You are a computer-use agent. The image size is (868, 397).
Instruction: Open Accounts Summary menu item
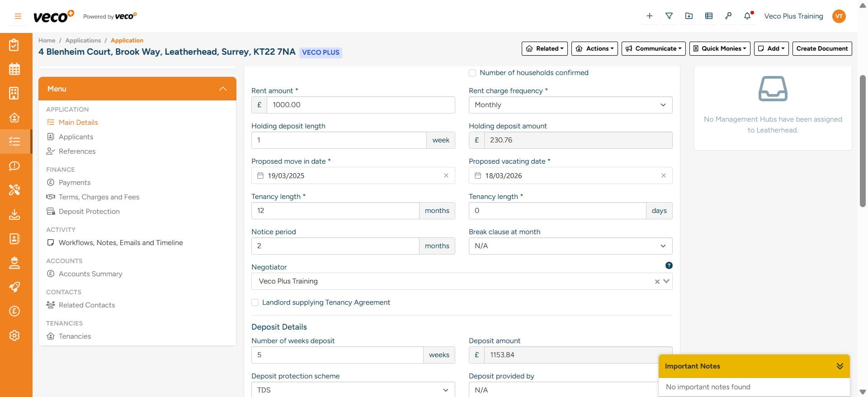tap(90, 274)
